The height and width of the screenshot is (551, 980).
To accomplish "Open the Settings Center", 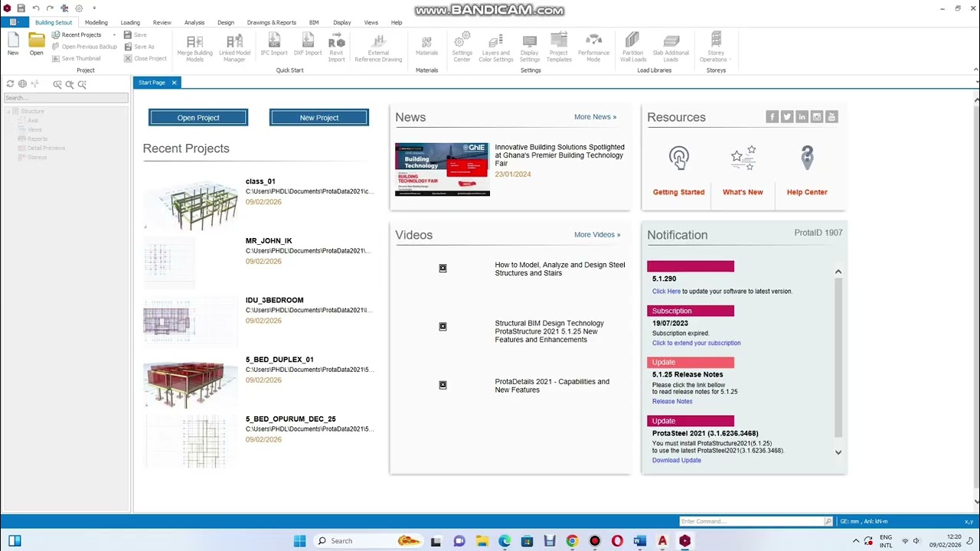I will [462, 47].
